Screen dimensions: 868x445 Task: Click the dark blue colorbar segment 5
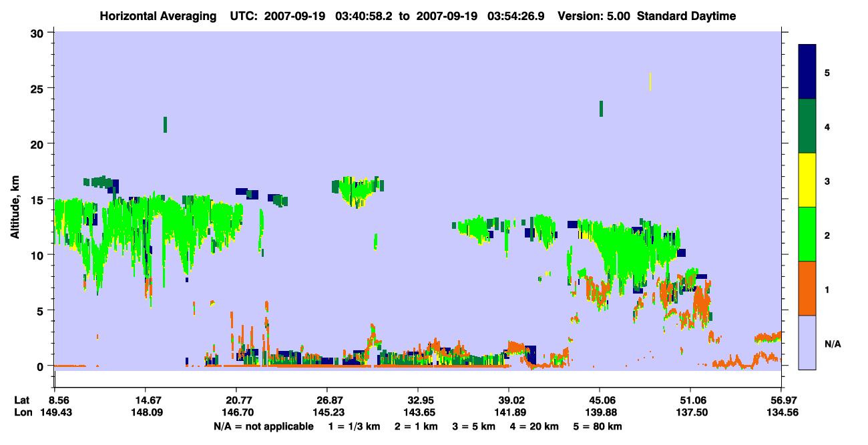(x=807, y=72)
